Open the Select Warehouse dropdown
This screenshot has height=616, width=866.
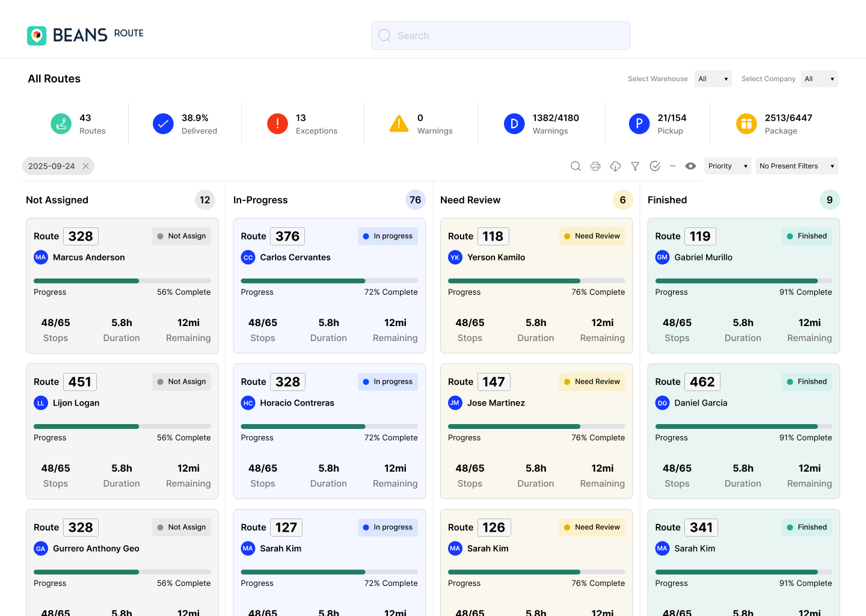point(713,79)
